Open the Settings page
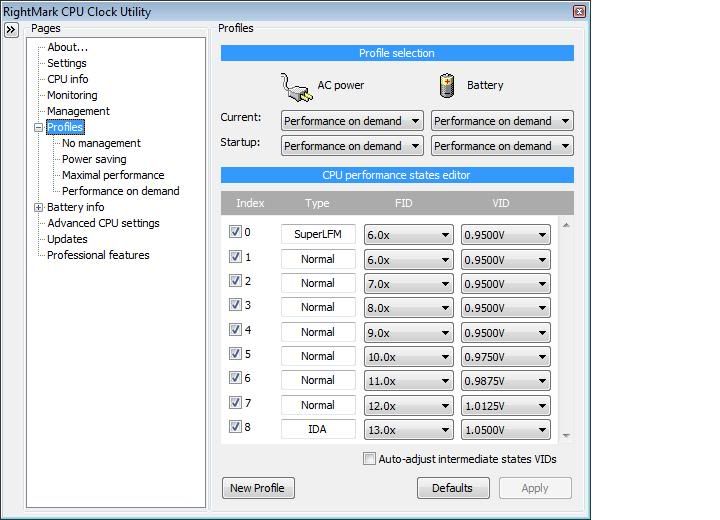Image resolution: width=720 pixels, height=520 pixels. pyautogui.click(x=67, y=63)
